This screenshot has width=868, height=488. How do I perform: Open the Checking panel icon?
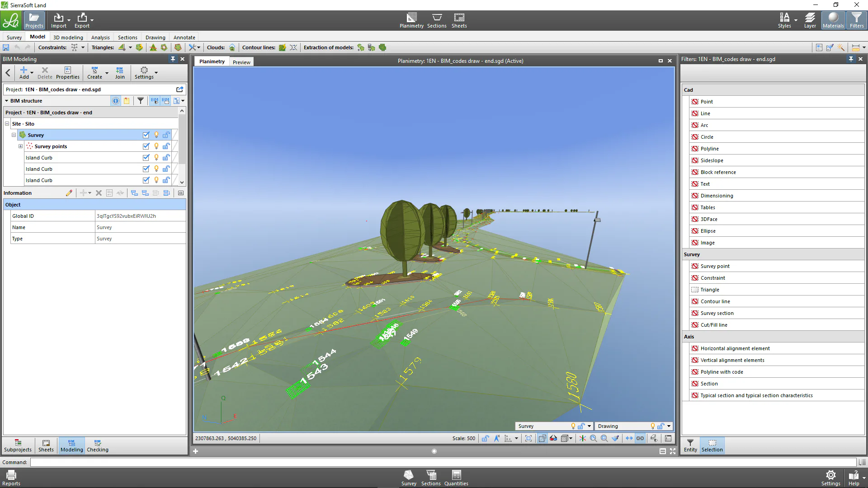pyautogui.click(x=98, y=446)
